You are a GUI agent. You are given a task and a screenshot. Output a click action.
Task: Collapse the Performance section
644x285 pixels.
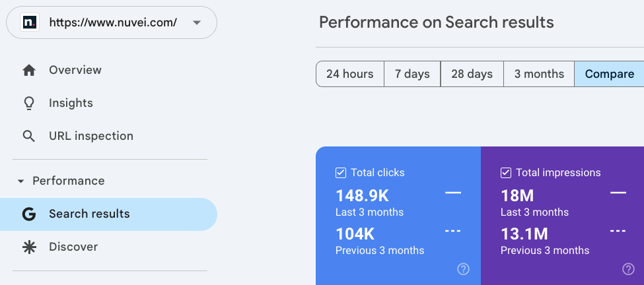click(x=20, y=181)
